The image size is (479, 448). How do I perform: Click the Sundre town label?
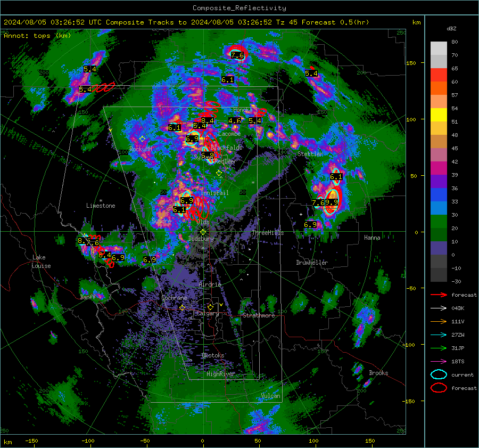(161, 221)
